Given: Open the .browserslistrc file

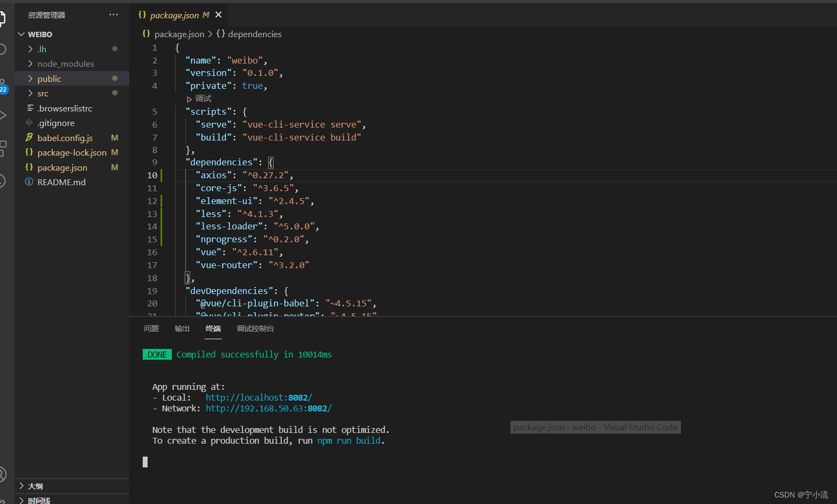Looking at the screenshot, I should coord(72,108).
